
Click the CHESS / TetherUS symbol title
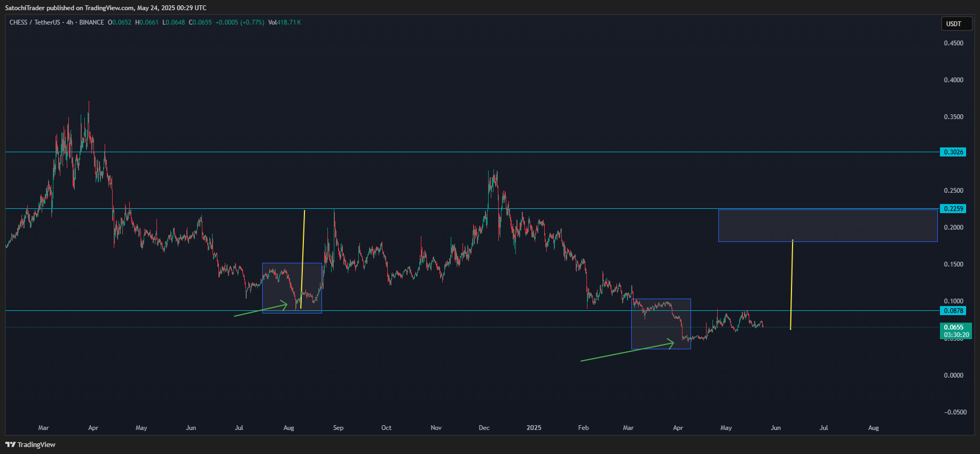pyautogui.click(x=35, y=22)
